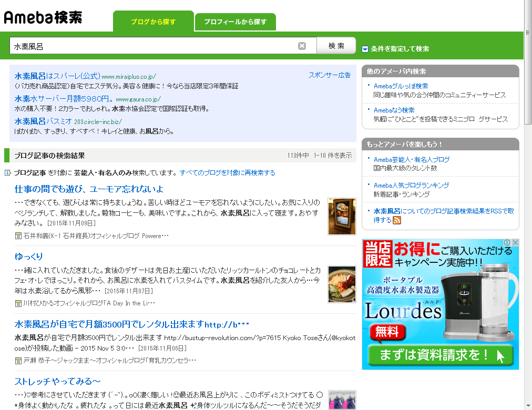Open Ameba芸能人・有名人ブログ link
The image size is (532, 410).
(412, 160)
